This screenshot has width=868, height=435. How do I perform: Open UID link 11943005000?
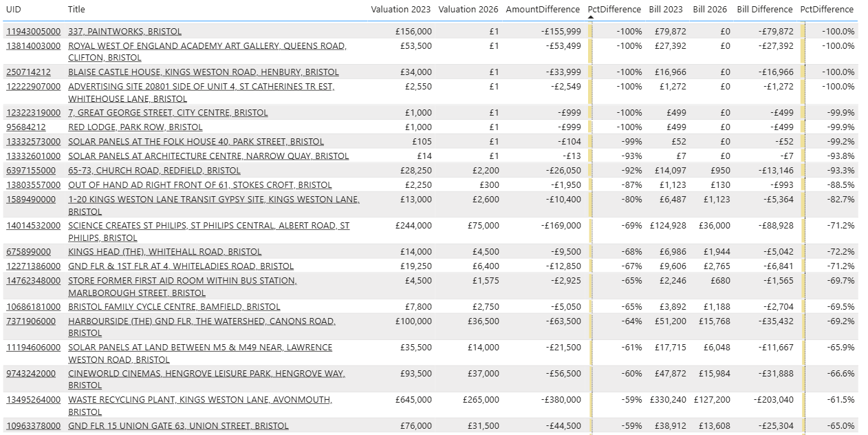[33, 32]
